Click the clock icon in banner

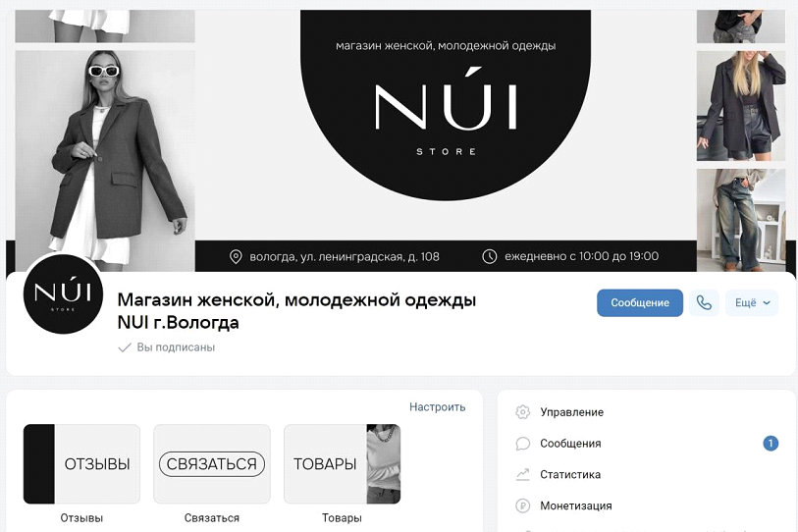(x=489, y=256)
